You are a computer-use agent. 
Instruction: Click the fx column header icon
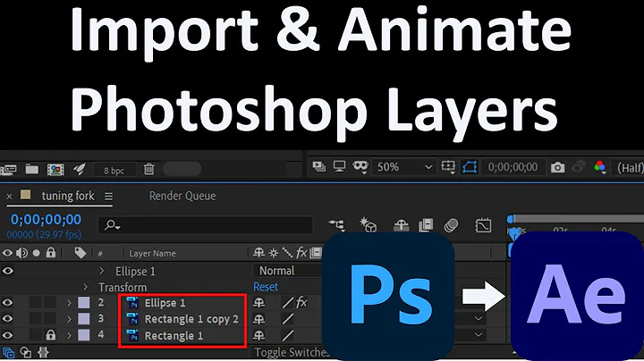[x=301, y=253]
